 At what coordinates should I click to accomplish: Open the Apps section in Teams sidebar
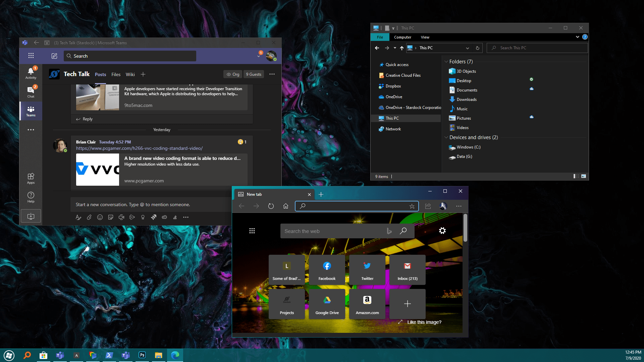pyautogui.click(x=31, y=178)
